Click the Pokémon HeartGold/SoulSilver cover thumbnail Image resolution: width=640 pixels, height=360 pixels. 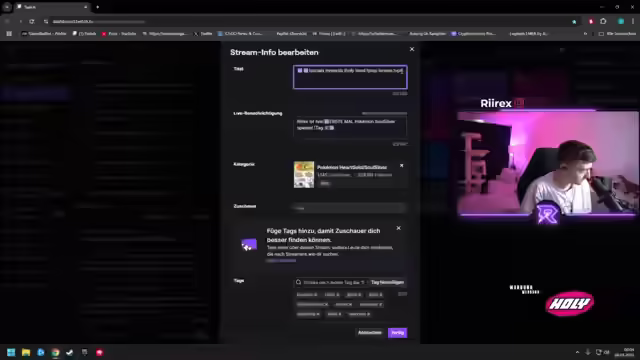[304, 174]
